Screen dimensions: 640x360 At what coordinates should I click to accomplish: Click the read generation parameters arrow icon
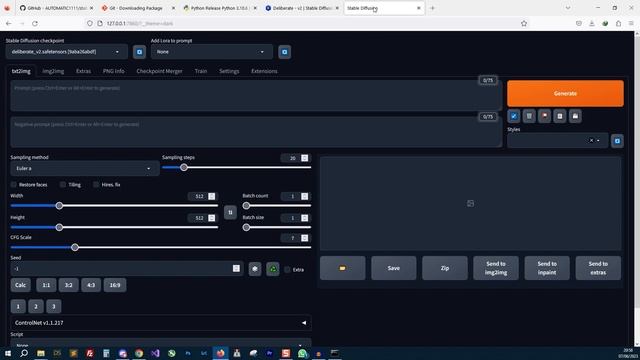point(514,116)
